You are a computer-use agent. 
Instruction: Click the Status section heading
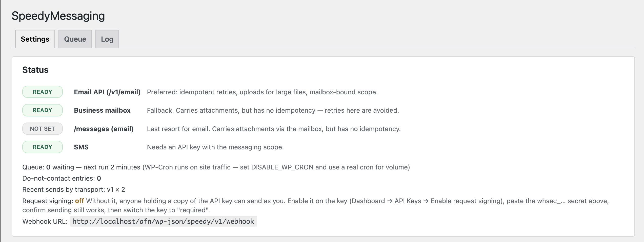click(x=35, y=70)
